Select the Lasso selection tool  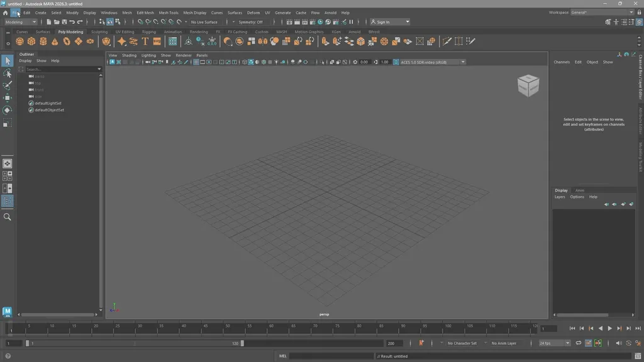tap(8, 74)
